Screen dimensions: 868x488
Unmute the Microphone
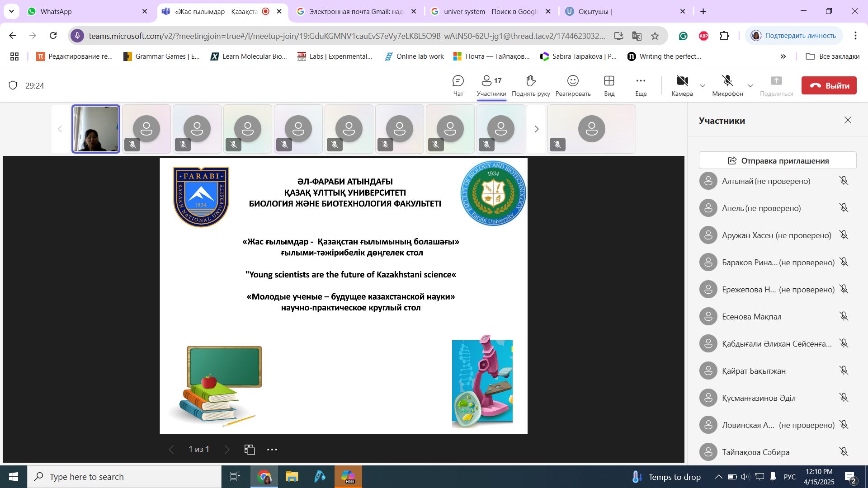[x=727, y=85]
